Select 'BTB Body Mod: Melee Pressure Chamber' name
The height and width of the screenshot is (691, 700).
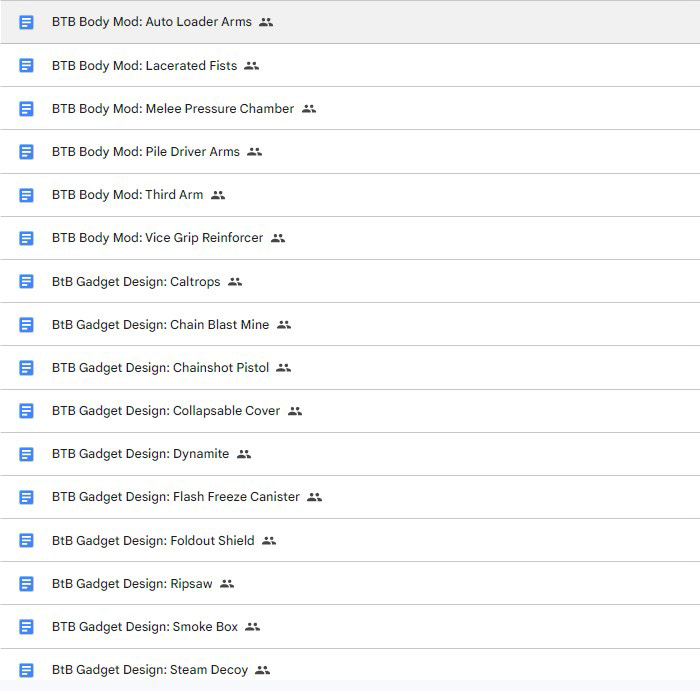173,108
